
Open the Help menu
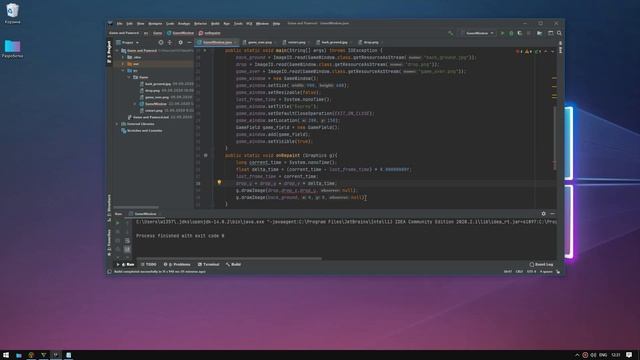coord(276,24)
